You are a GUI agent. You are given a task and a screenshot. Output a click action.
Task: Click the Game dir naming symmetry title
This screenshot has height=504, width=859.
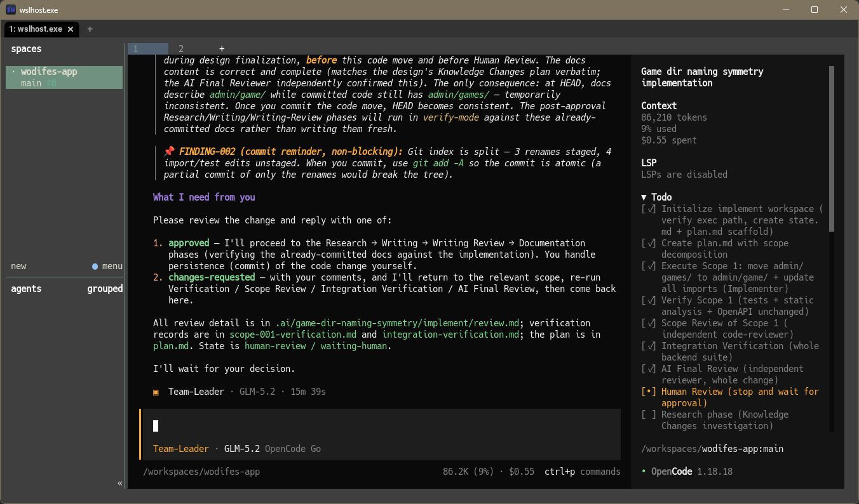coord(702,77)
